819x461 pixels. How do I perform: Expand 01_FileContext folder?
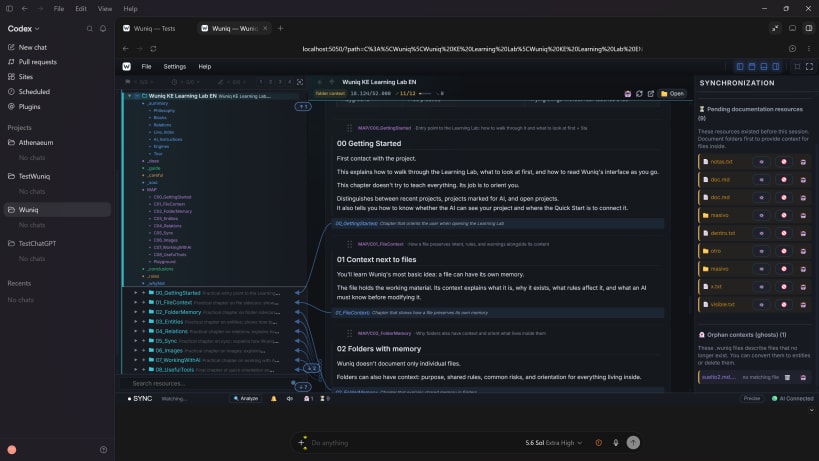tap(136, 302)
